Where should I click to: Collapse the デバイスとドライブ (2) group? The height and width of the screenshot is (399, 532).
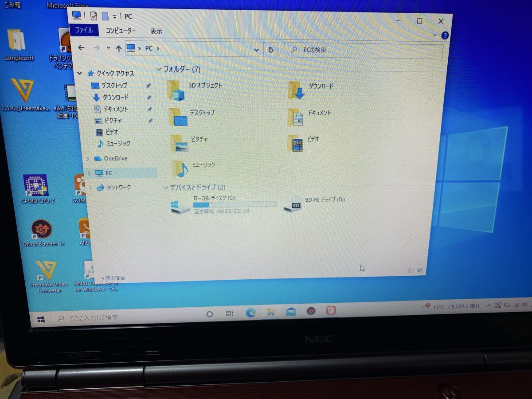pos(165,188)
